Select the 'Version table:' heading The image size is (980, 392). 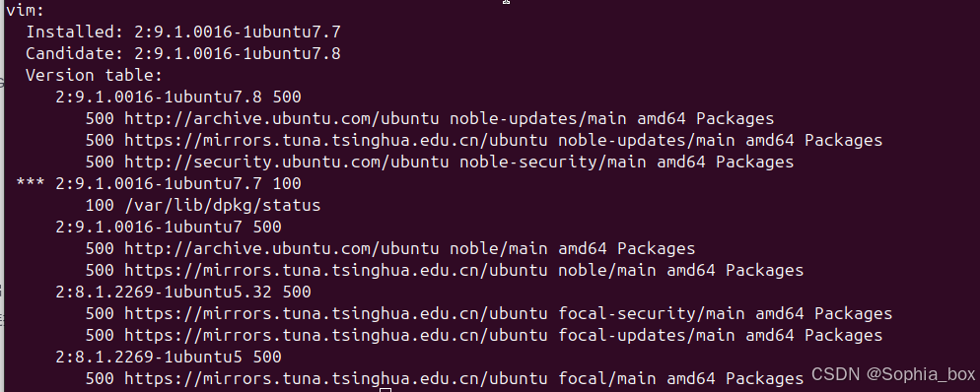click(95, 76)
